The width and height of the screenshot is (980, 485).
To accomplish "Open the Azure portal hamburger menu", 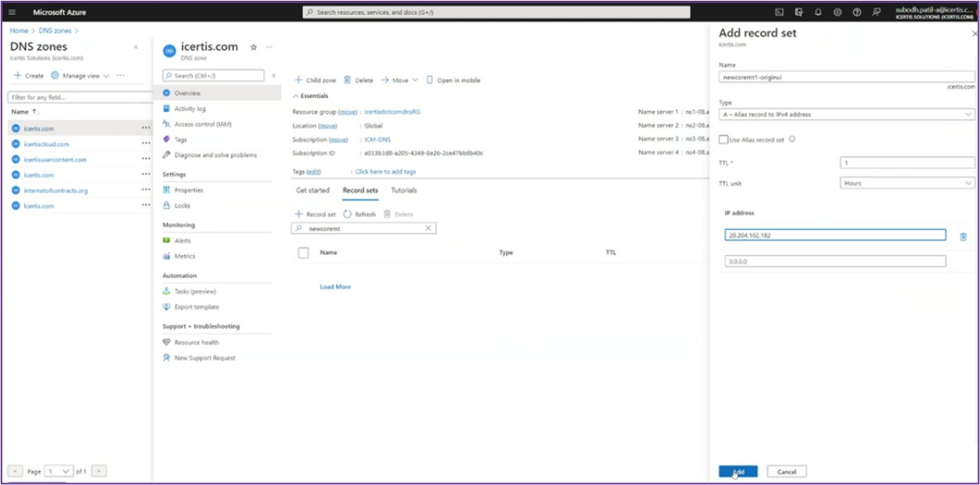I will 12,12.
